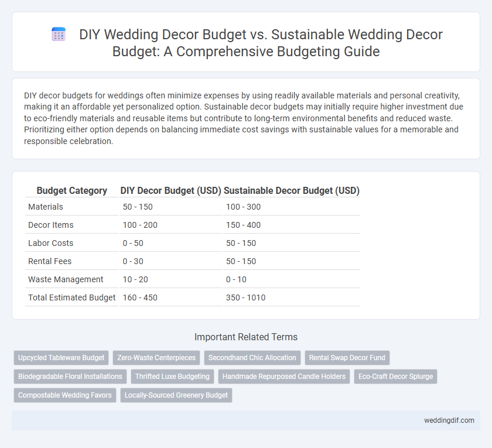Click the Eco-Craft Decor Splurge tag

pos(396,377)
